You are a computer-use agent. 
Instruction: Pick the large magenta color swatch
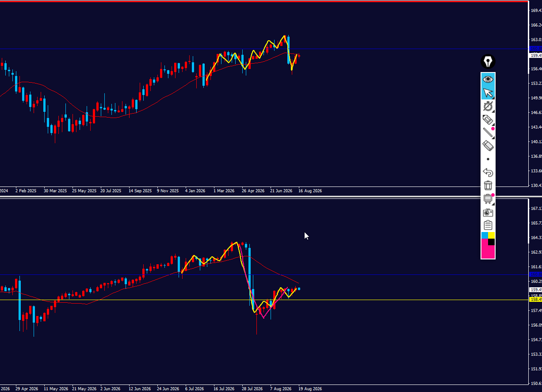point(488,252)
